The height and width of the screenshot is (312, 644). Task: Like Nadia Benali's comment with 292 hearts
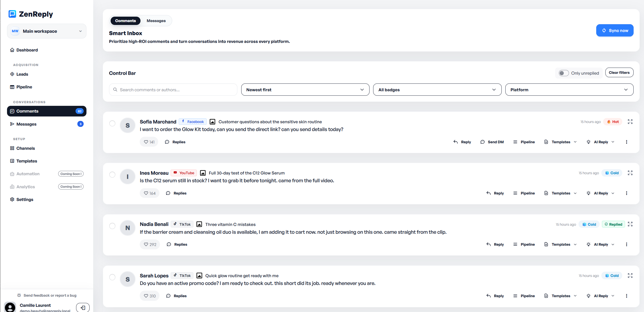click(150, 244)
